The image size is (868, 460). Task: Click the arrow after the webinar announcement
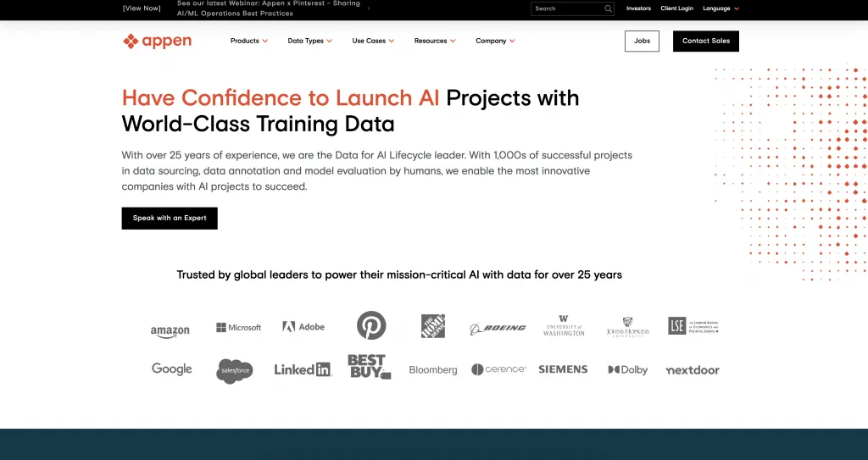(x=369, y=8)
